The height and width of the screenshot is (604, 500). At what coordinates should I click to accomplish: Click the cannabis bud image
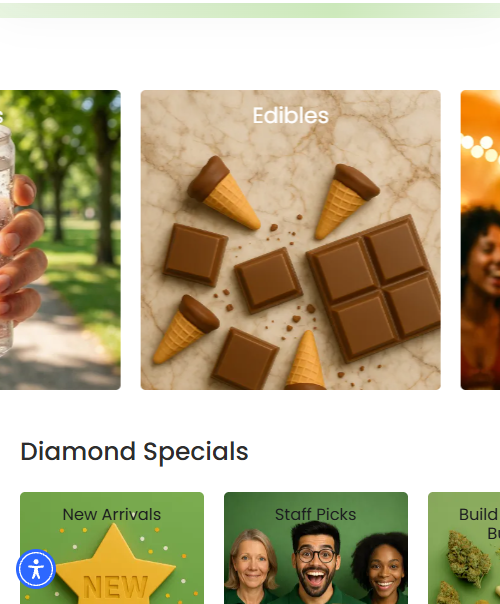(x=468, y=558)
